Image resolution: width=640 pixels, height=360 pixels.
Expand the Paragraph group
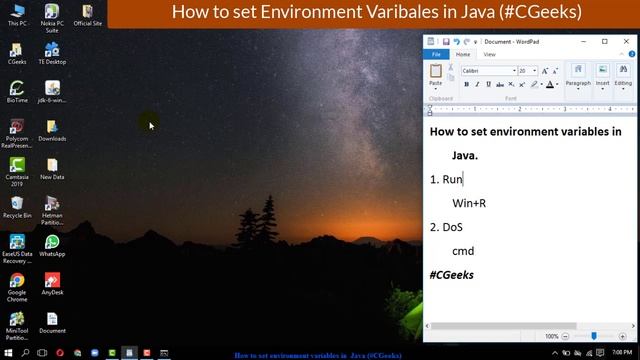578,77
